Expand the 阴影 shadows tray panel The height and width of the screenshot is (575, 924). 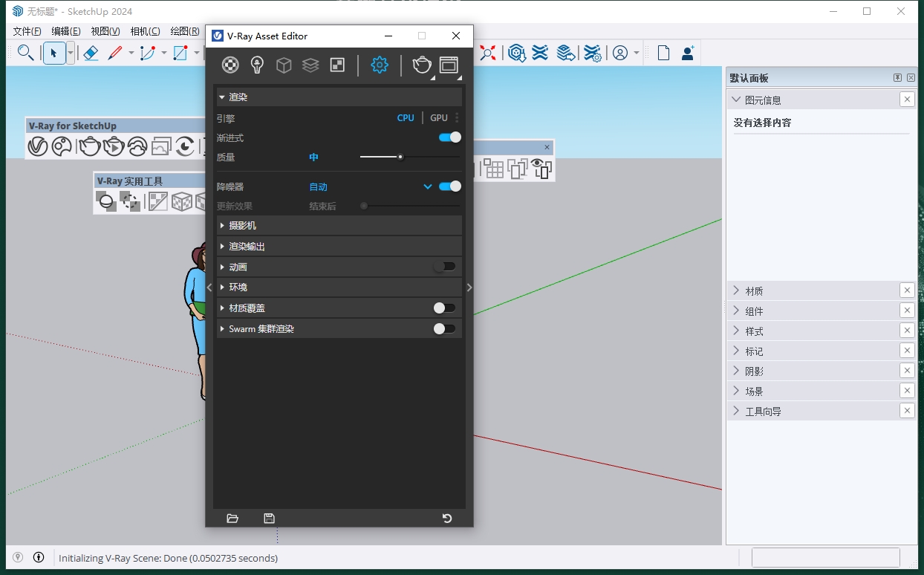tap(813, 371)
